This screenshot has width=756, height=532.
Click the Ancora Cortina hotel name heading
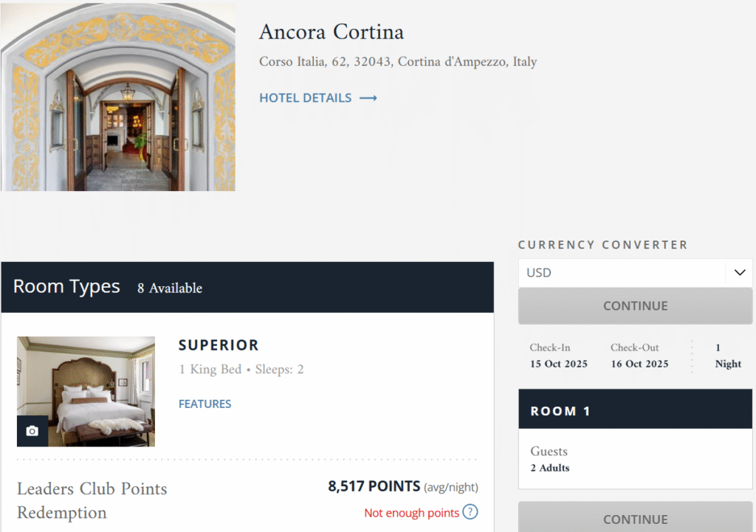331,32
